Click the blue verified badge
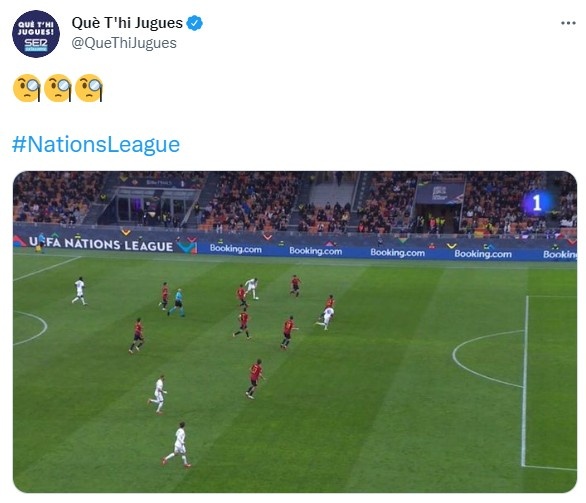The width and height of the screenshot is (586, 503). click(x=194, y=23)
